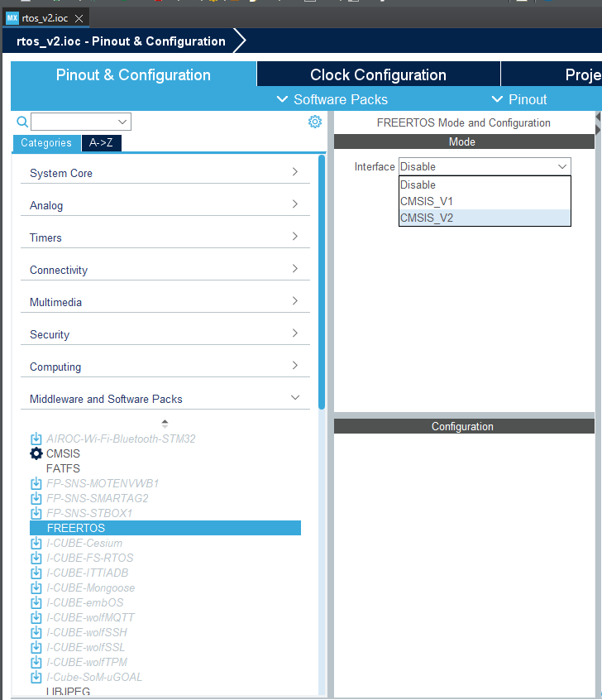Click download icon beside I-CUBE-FS-RTOS

36,558
